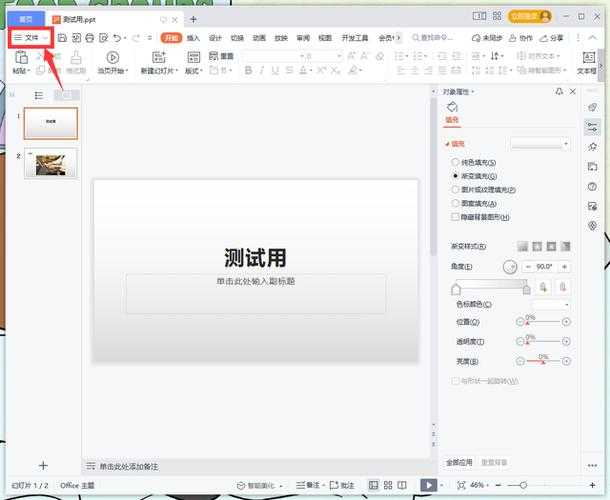Click the 文本框 (Text Box) icon
The image size is (610, 500).
pos(589,58)
